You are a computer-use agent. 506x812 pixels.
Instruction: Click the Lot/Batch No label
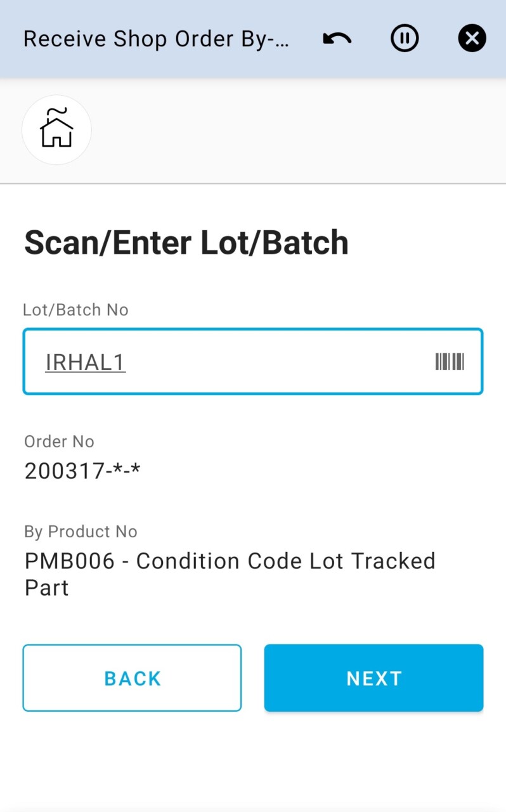tap(75, 310)
